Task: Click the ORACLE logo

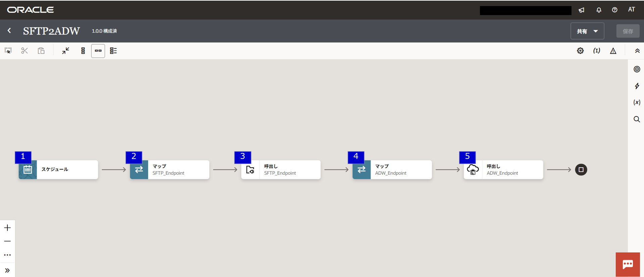Action: (31, 10)
